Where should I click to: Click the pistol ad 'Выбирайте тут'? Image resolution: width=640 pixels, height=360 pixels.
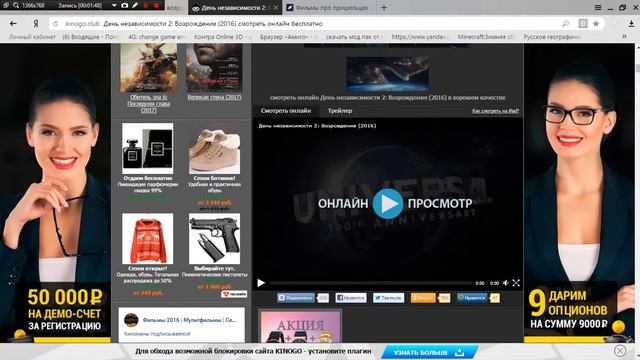coord(214,239)
